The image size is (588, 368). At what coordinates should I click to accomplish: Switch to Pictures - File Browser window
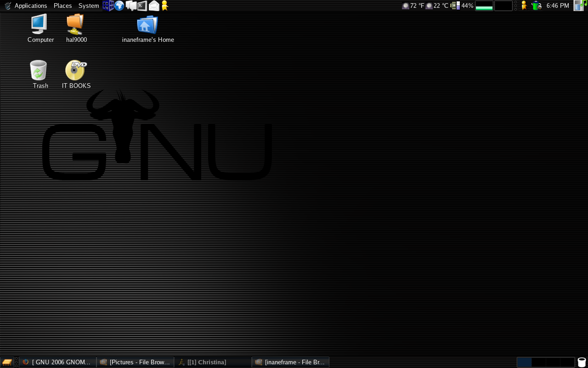click(135, 362)
